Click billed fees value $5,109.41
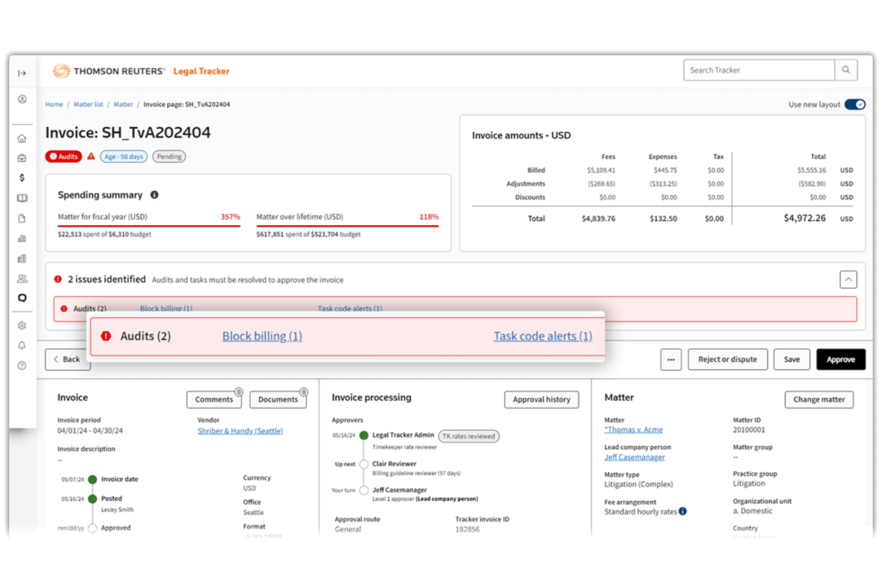This screenshot has width=882, height=588. coord(601,170)
